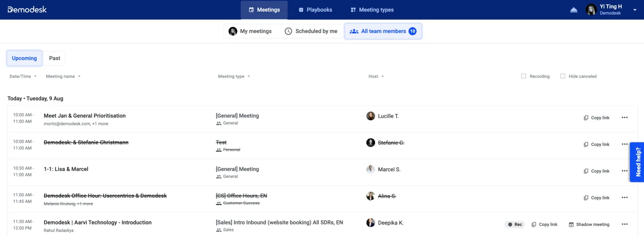Click the strikethrough [CS] Office Hours, EN text

tap(241, 196)
